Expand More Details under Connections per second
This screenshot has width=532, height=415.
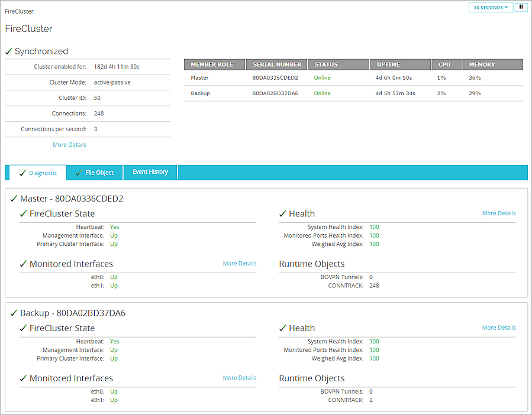69,144
